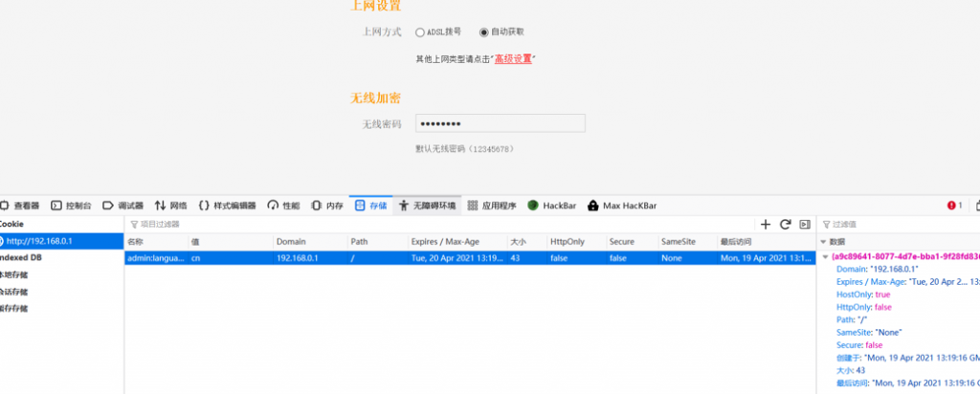Sort by the Path column header
The image size is (980, 394).
tap(377, 242)
